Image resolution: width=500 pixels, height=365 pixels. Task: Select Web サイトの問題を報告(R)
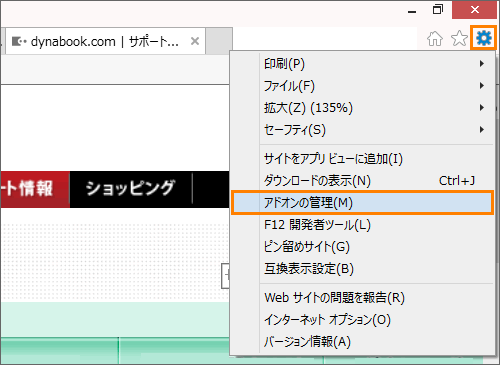click(x=362, y=298)
